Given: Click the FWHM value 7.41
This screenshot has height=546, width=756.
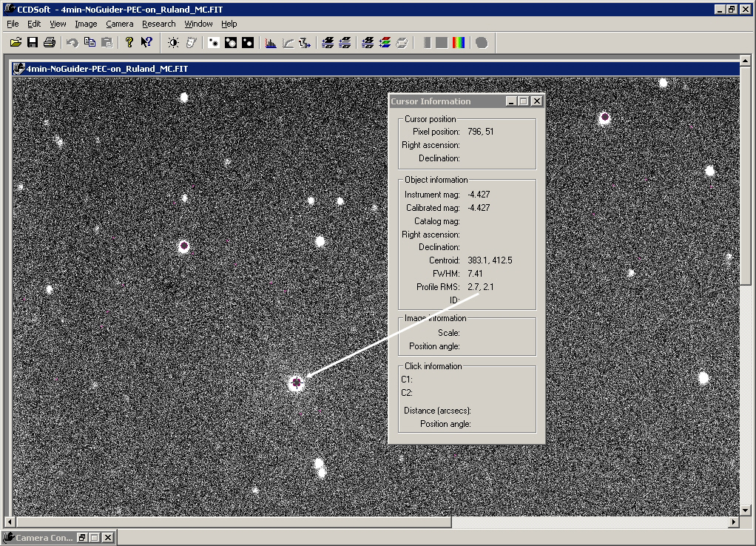Looking at the screenshot, I should pyautogui.click(x=475, y=274).
